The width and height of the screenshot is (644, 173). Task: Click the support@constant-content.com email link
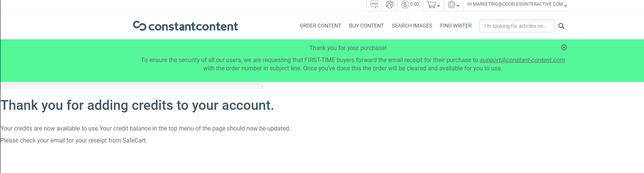point(522,60)
